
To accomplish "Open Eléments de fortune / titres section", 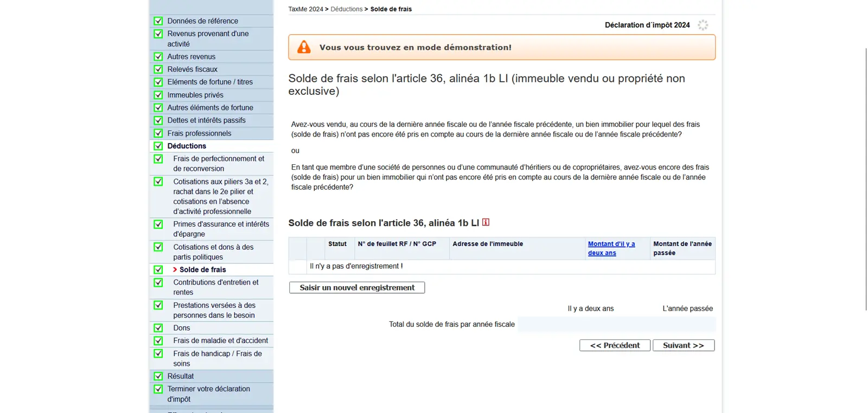I will (x=210, y=82).
